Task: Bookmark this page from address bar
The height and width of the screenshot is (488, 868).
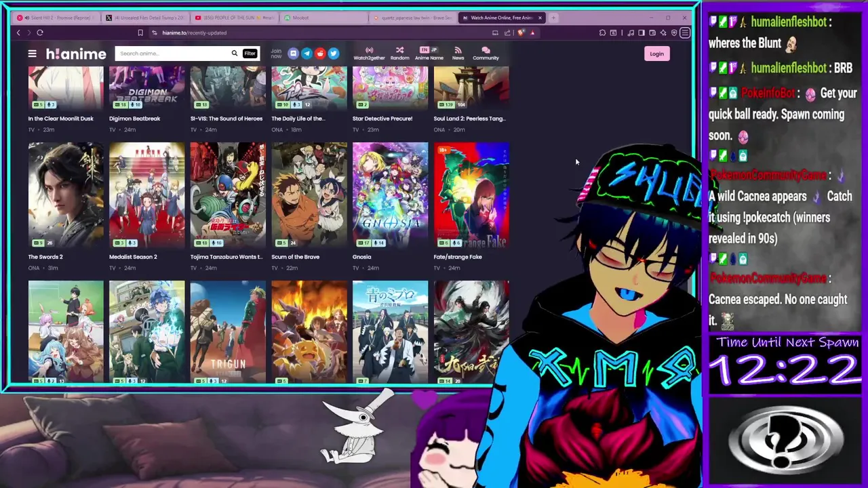Action: tap(140, 33)
